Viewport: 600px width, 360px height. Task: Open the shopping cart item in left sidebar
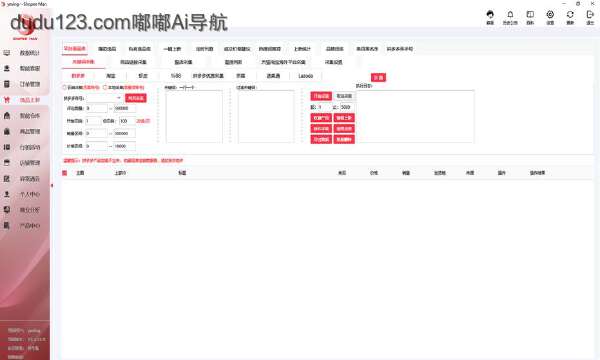tap(23, 100)
